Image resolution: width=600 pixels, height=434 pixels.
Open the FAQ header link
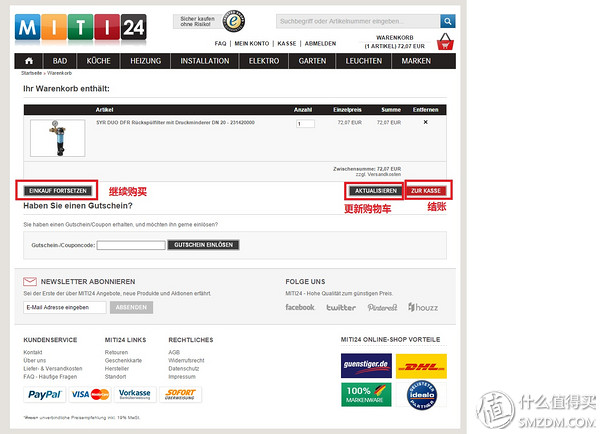pyautogui.click(x=220, y=44)
